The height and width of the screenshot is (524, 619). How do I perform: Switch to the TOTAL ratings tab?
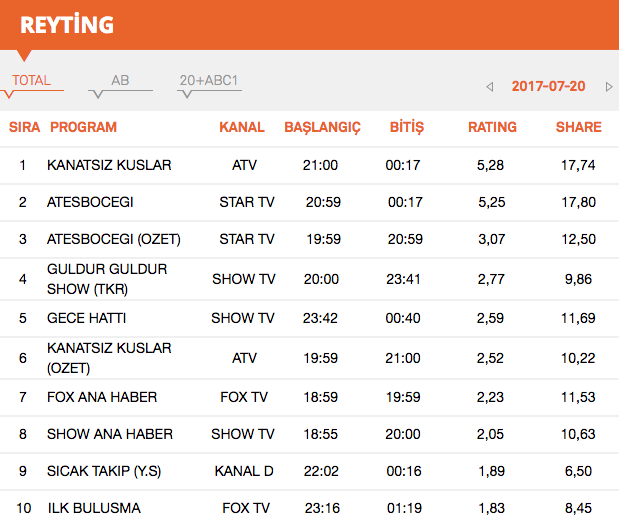(x=31, y=81)
